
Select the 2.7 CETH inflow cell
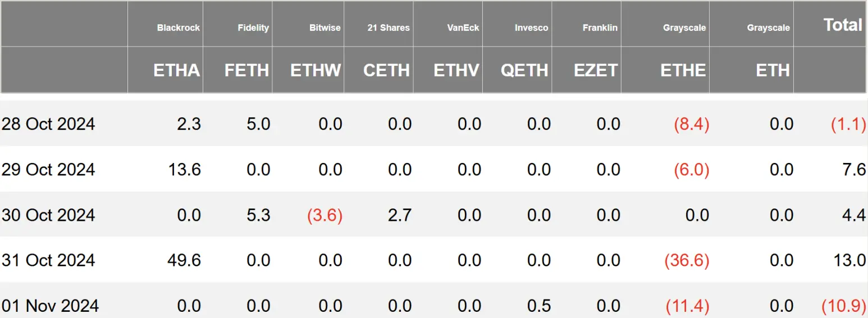click(400, 215)
